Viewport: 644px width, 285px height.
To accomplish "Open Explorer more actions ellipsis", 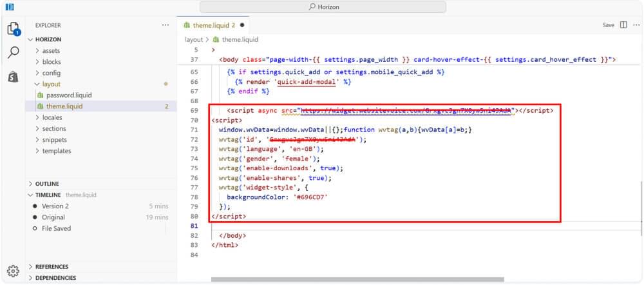I will (x=166, y=25).
